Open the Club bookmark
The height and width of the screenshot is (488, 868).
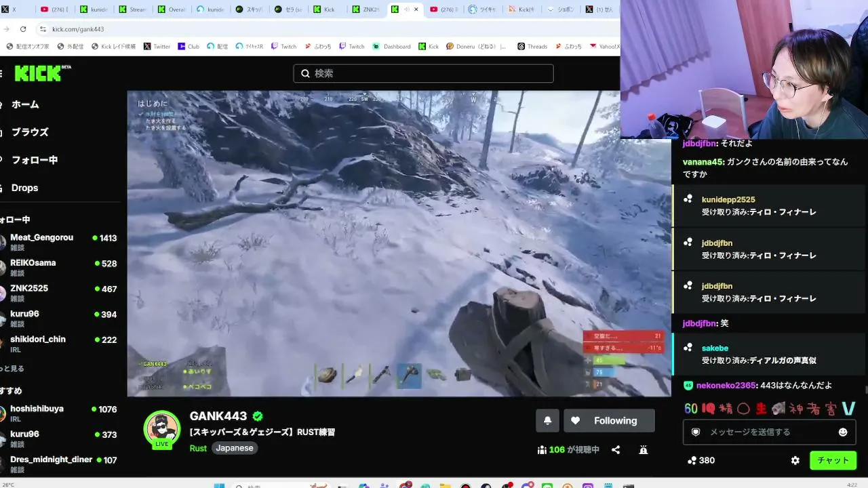point(189,47)
